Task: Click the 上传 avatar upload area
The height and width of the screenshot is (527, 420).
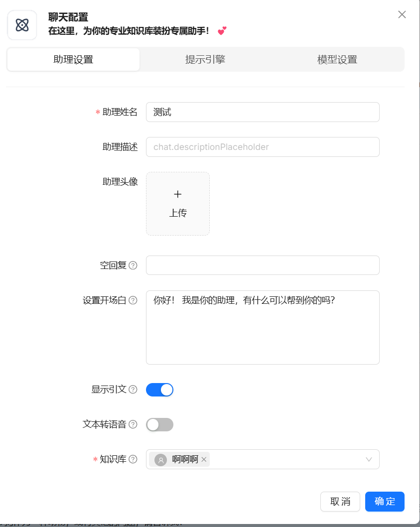Action: click(x=178, y=203)
